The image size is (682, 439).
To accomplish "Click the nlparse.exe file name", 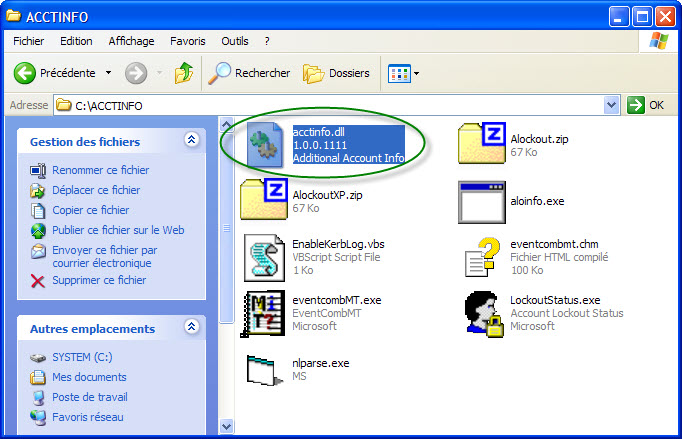I will coord(321,363).
